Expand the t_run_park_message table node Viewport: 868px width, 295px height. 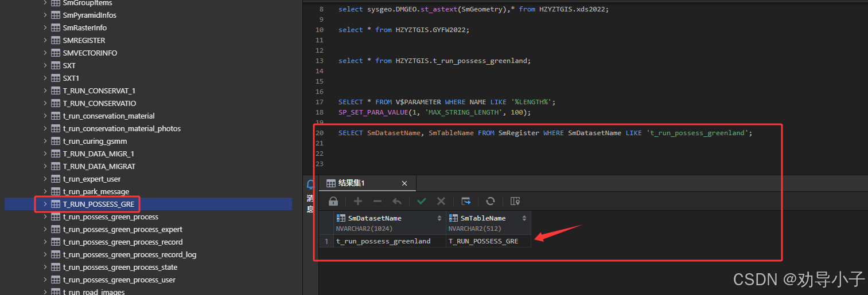tap(45, 191)
